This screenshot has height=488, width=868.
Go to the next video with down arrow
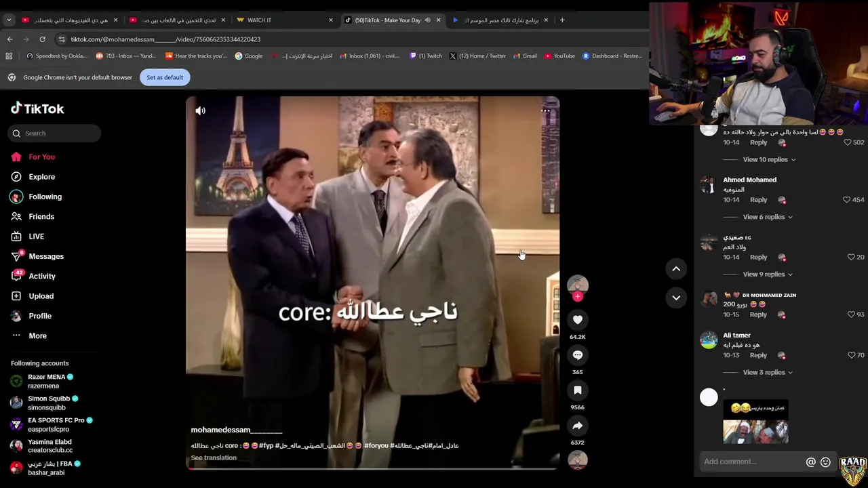tap(676, 298)
